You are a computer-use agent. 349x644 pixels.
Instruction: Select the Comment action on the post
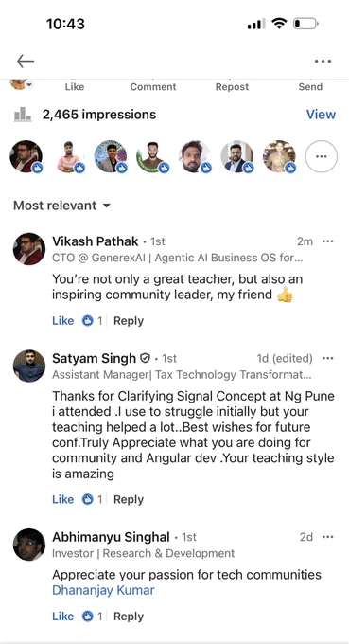coord(153,87)
